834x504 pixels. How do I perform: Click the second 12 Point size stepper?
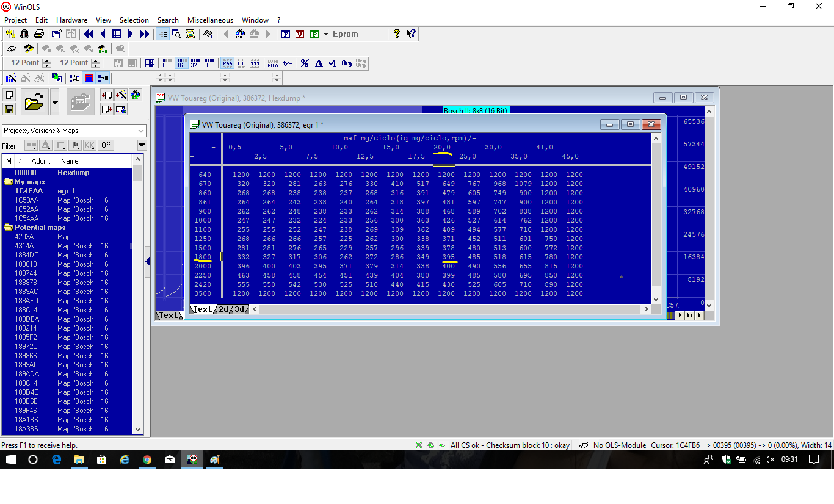[x=95, y=63]
